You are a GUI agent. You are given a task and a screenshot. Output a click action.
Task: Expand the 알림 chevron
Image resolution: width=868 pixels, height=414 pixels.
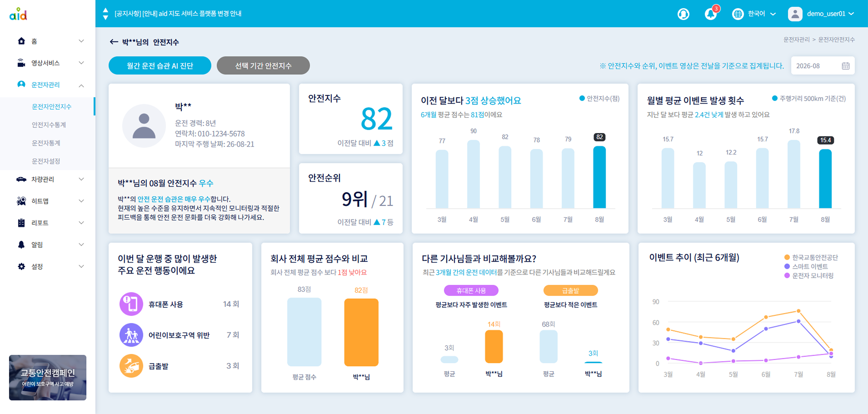pyautogui.click(x=81, y=244)
